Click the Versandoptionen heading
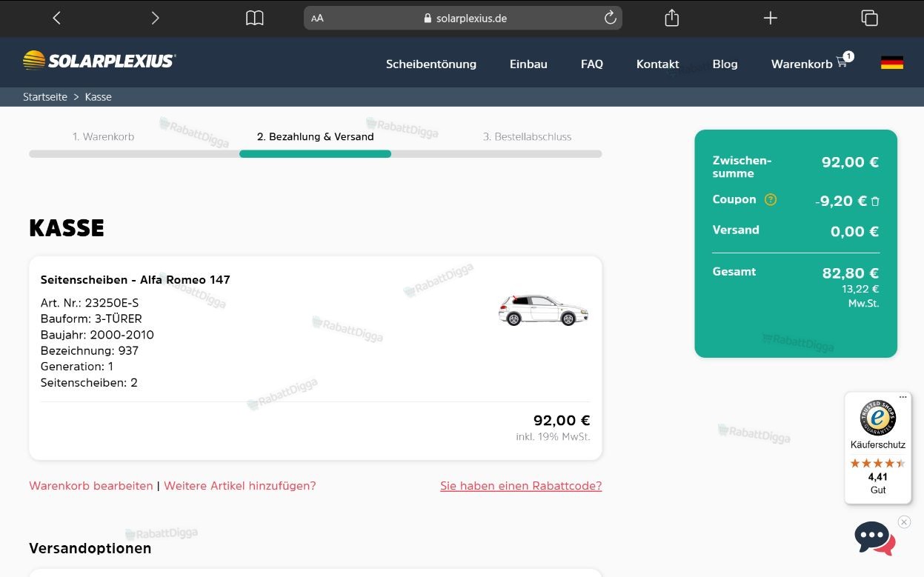Screen dimensions: 924x577 pyautogui.click(x=90, y=548)
